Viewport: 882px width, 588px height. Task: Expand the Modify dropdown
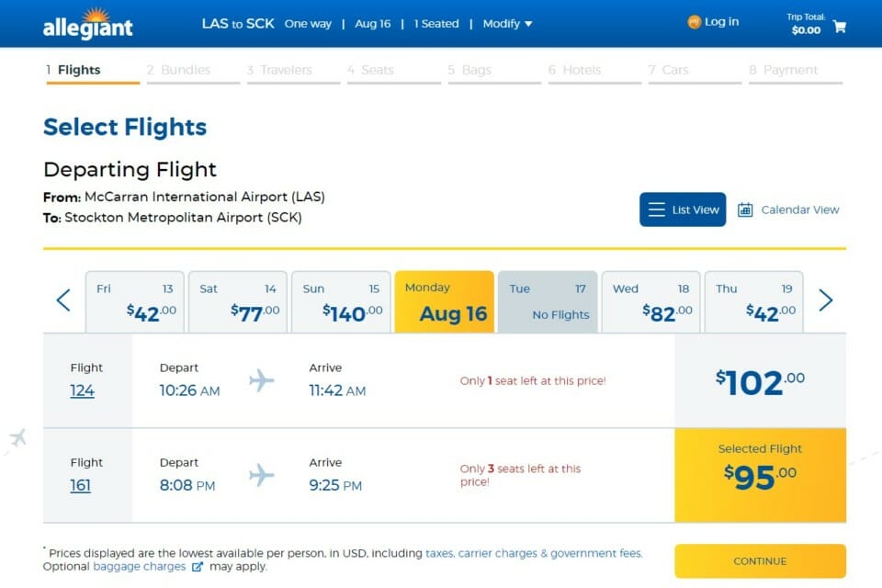pyautogui.click(x=507, y=24)
